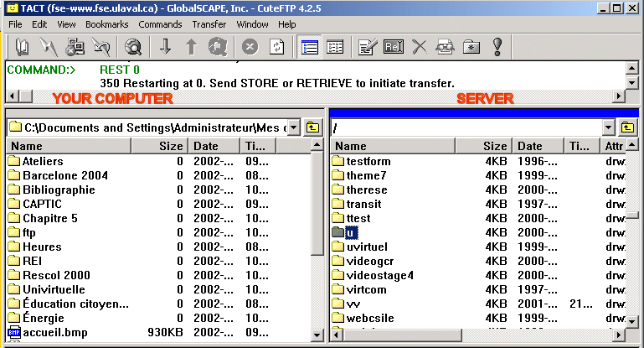Select the Rescol 2000 local folder

[x=56, y=275]
